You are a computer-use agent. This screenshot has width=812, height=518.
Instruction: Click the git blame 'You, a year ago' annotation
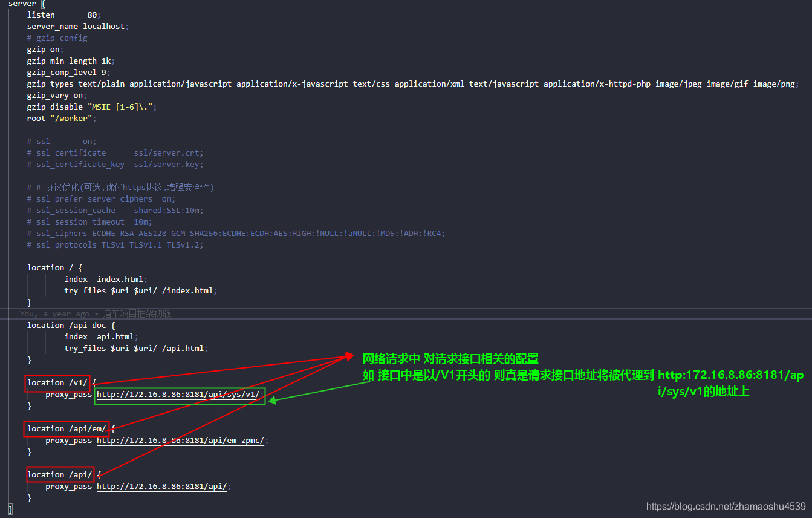(96, 313)
